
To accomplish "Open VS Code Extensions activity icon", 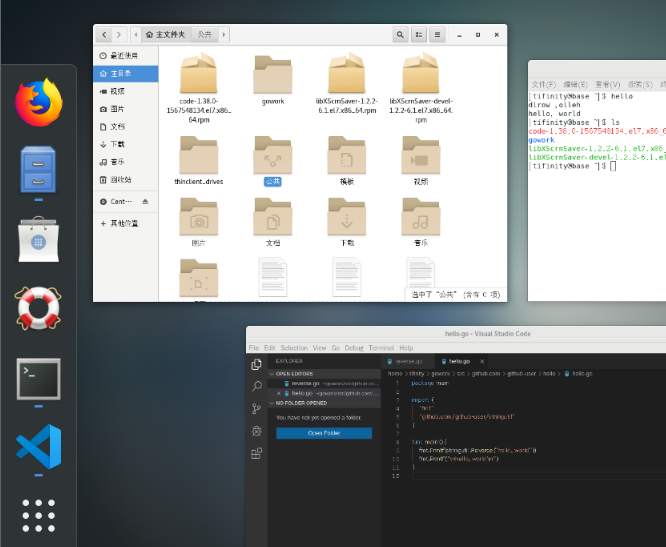I will click(x=257, y=454).
